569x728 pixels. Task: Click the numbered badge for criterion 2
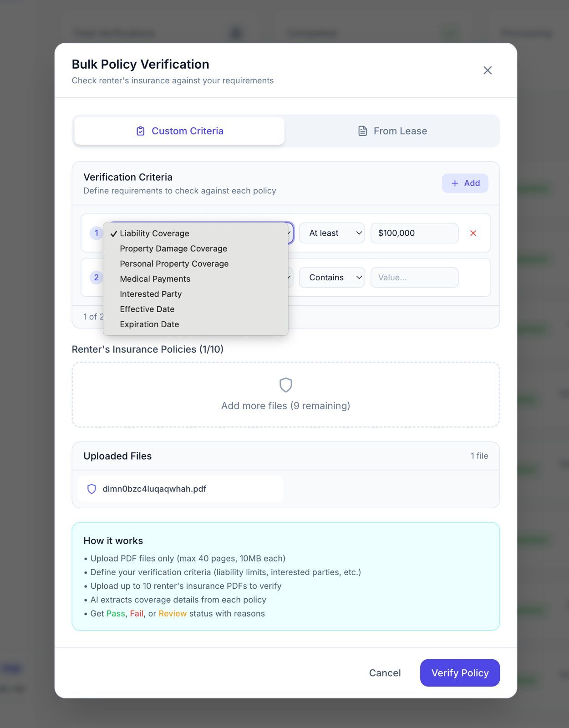96,277
